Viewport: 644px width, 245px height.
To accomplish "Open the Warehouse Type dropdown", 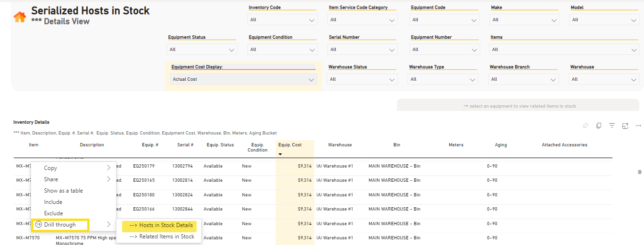I will tap(443, 79).
